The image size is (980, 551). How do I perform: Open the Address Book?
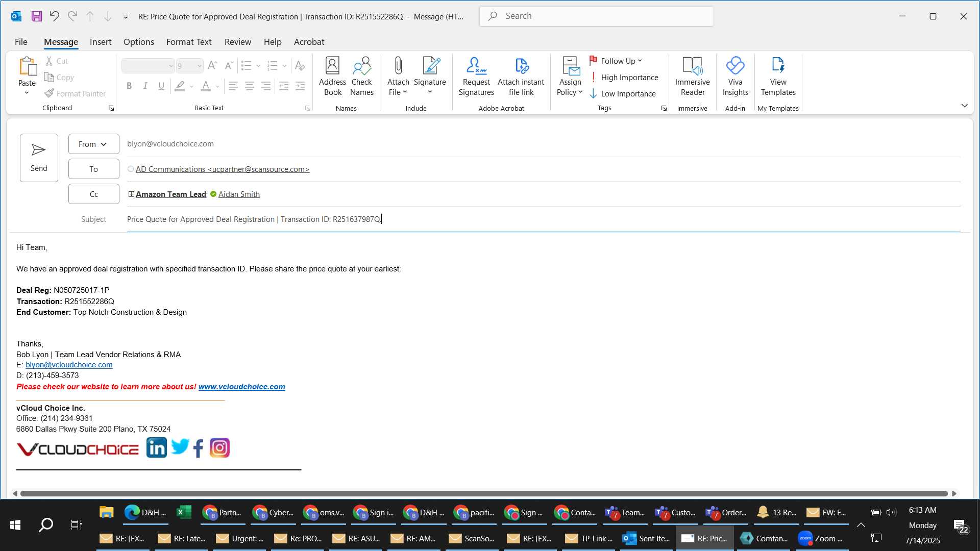click(332, 77)
